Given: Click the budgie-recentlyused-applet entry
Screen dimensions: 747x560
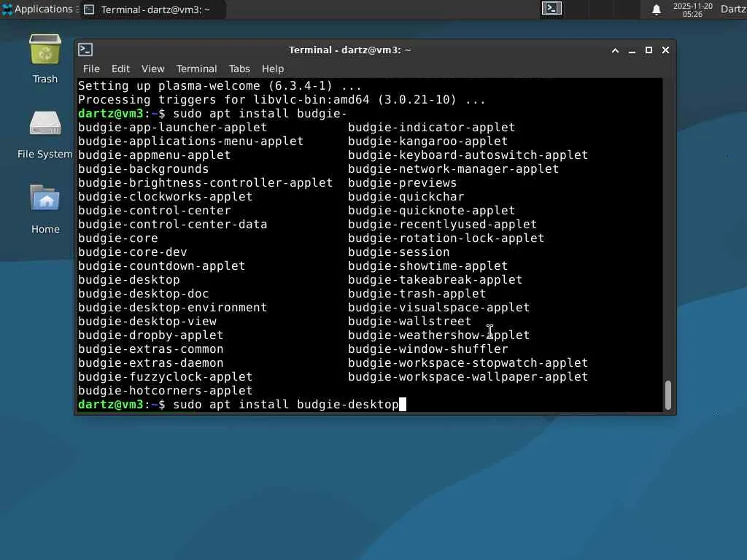Looking at the screenshot, I should (443, 224).
